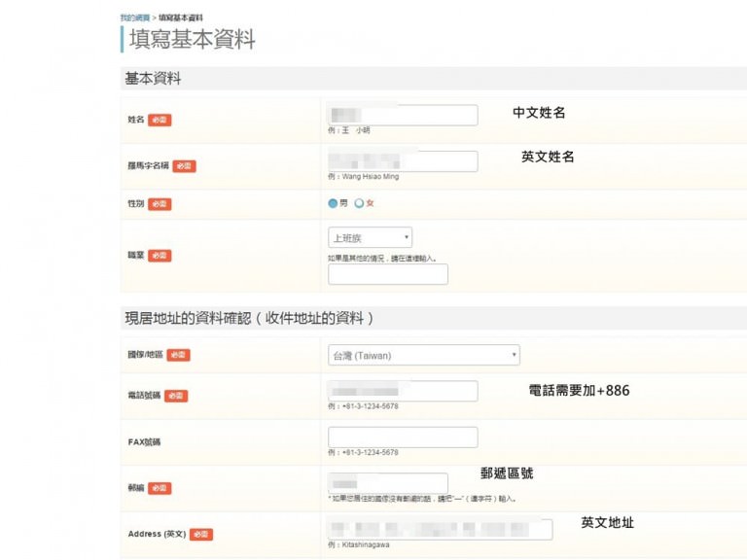Click the red required badge beside 姓名
This screenshot has height=560, width=747.
160,120
